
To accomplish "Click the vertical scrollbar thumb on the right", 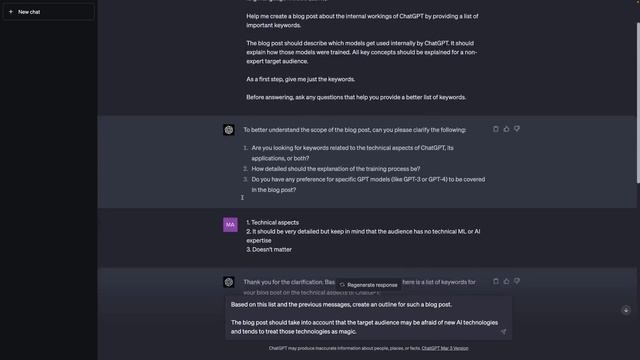I will point(638,103).
